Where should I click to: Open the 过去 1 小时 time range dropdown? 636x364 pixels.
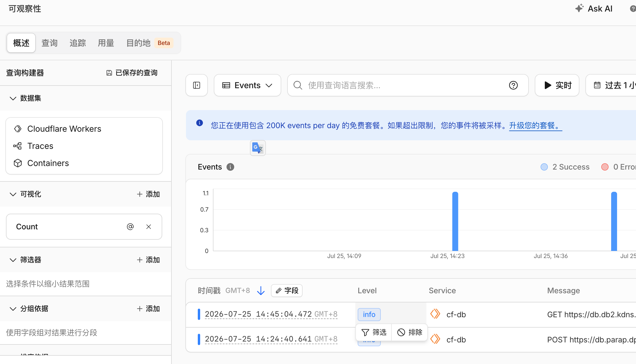(x=611, y=85)
